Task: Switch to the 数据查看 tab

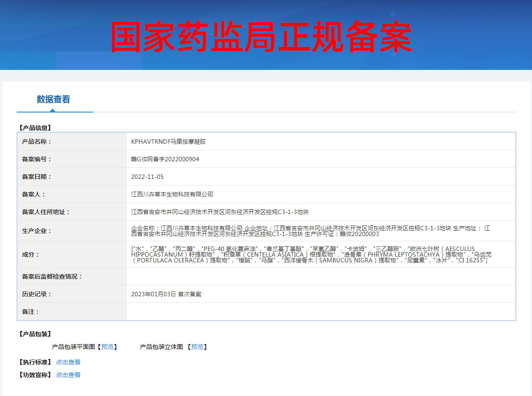Action: click(x=55, y=100)
